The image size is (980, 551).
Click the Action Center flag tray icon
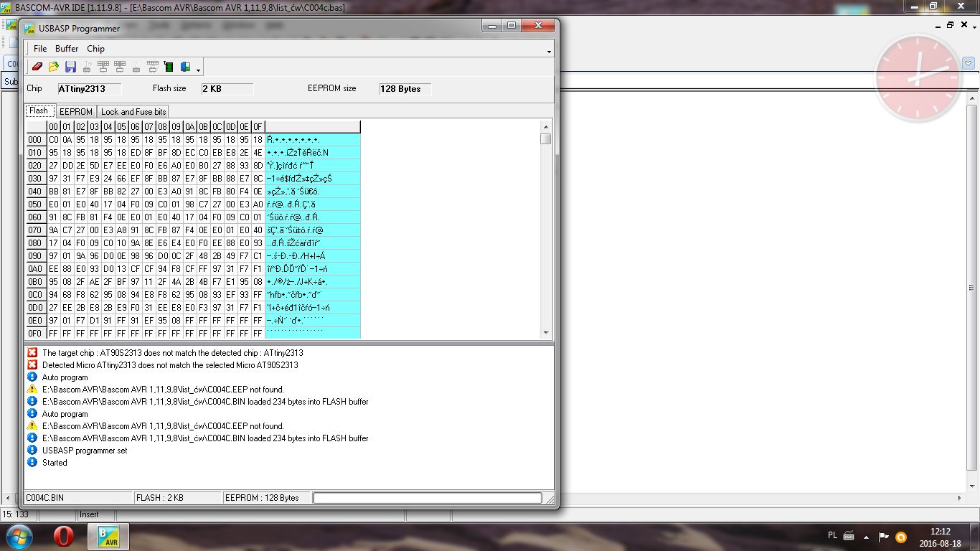pos(884,536)
